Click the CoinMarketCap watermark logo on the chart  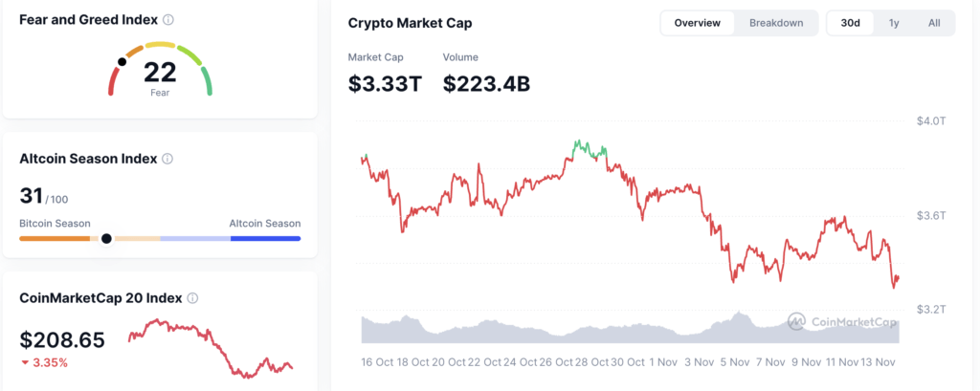pyautogui.click(x=796, y=321)
